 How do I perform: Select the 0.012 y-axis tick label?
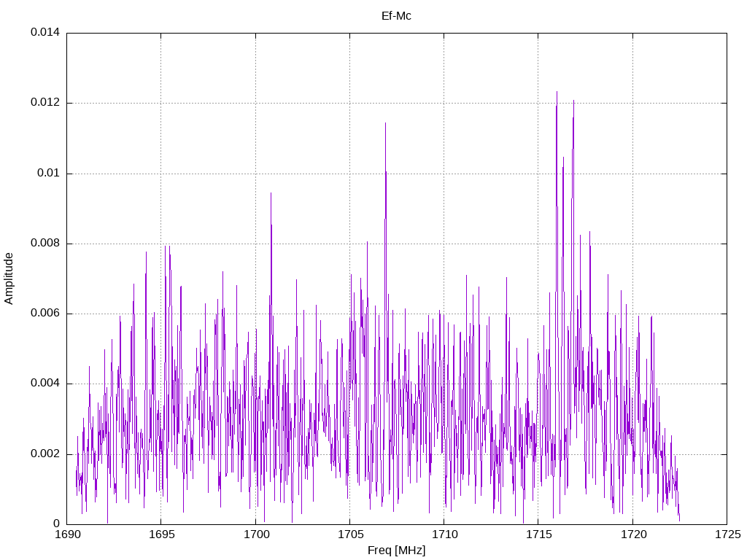(x=44, y=103)
